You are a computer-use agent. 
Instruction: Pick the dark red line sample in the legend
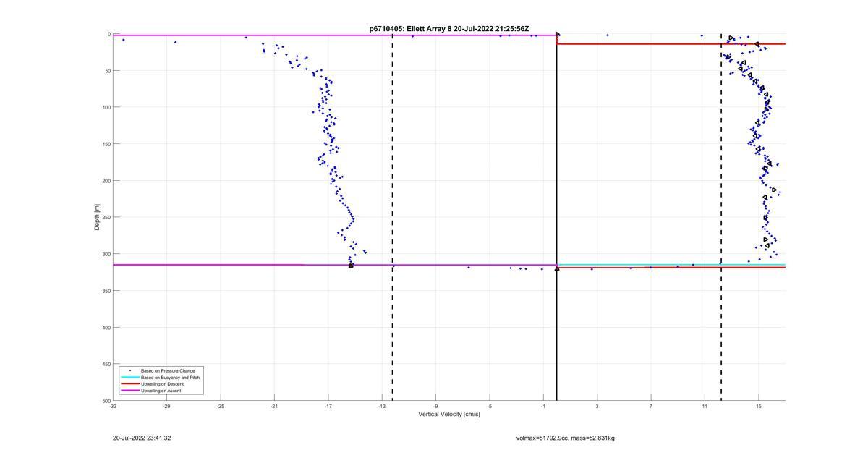click(x=130, y=384)
